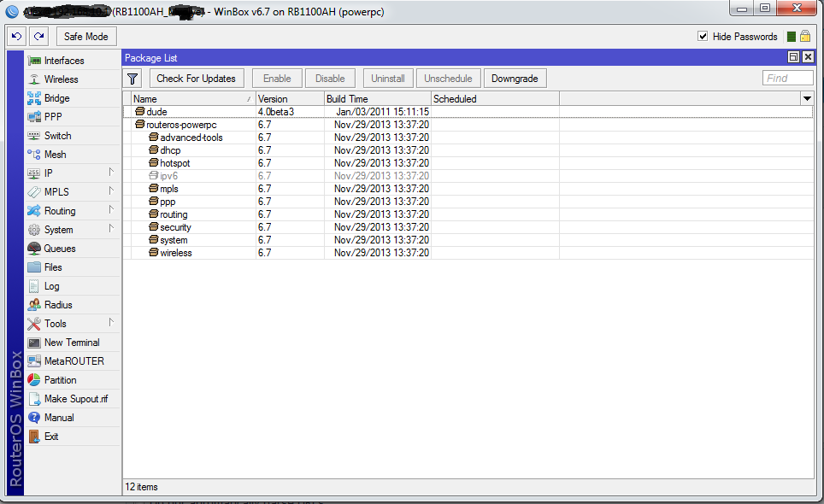Click the Mesh icon in sidebar

(x=34, y=155)
